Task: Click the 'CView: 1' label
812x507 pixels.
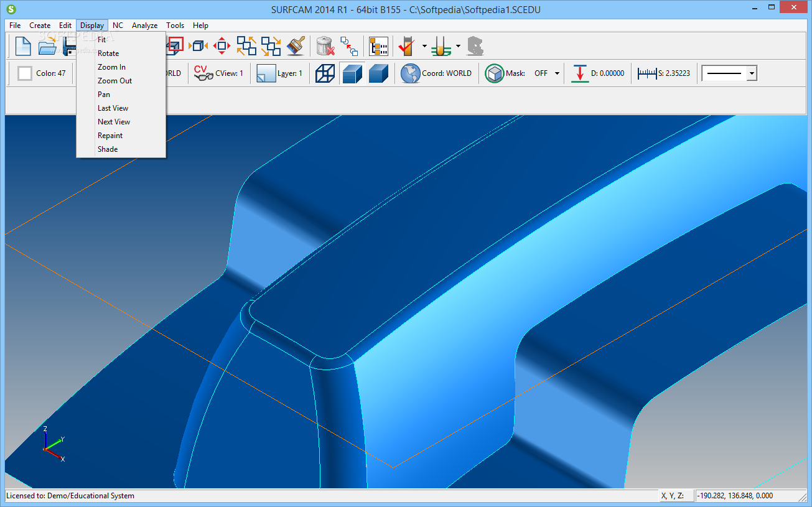Action: click(x=230, y=73)
